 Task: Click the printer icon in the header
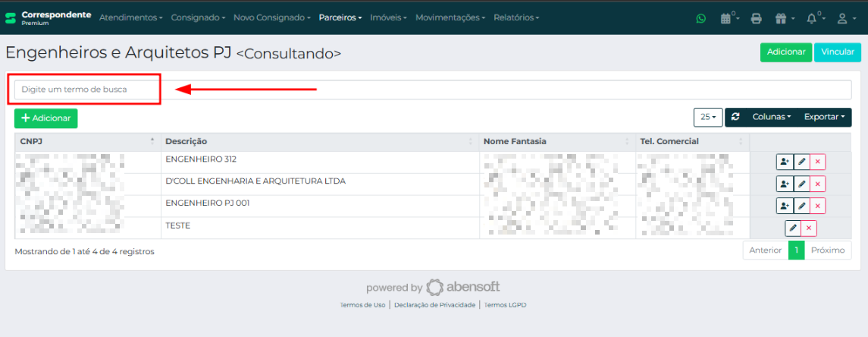[755, 18]
